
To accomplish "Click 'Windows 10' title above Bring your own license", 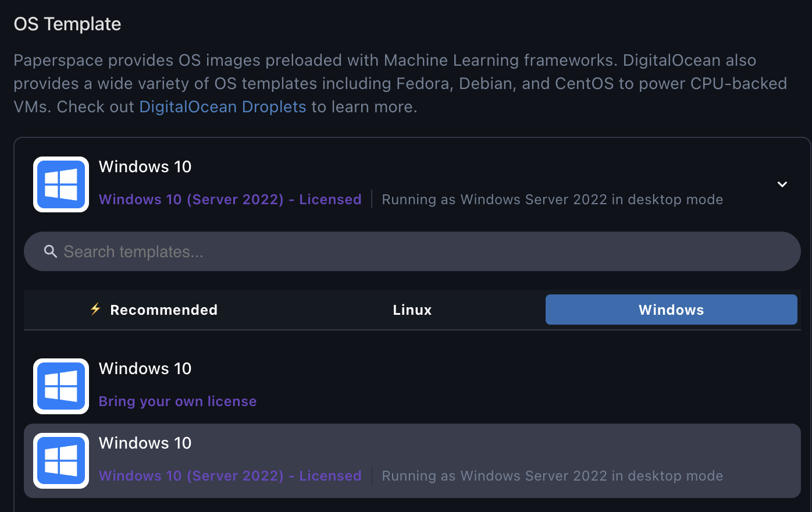I will 145,369.
